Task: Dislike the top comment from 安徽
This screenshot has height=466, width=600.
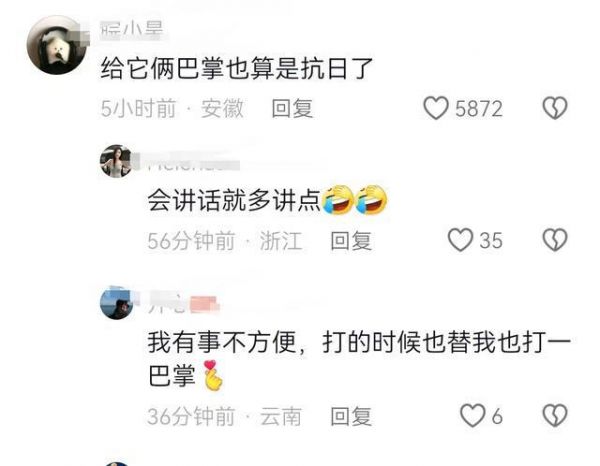Action: [x=555, y=108]
